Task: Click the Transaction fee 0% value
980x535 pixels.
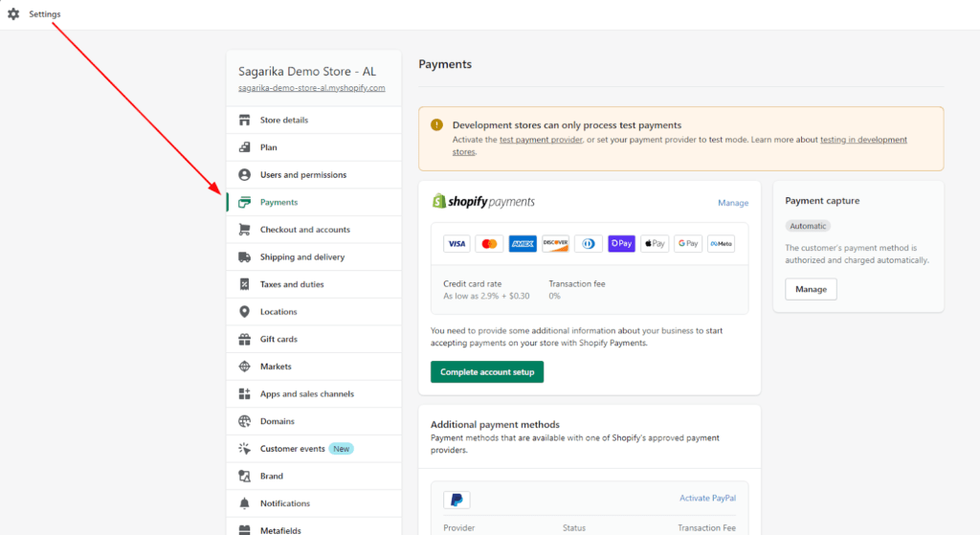Action: (554, 297)
